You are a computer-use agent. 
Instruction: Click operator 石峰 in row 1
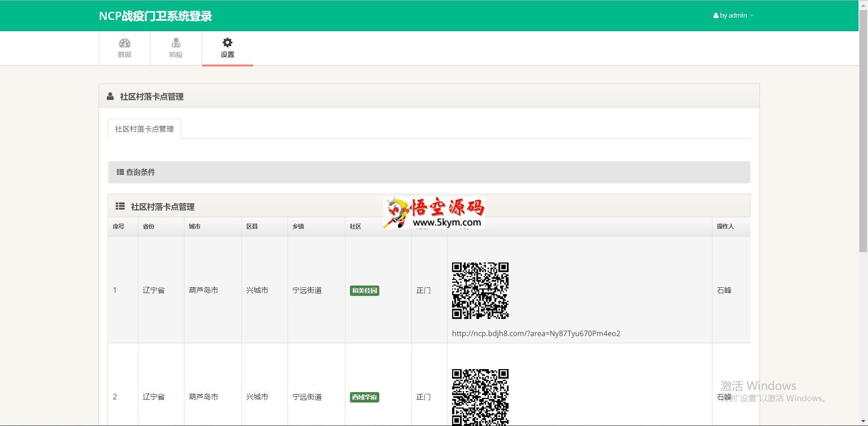coord(724,290)
